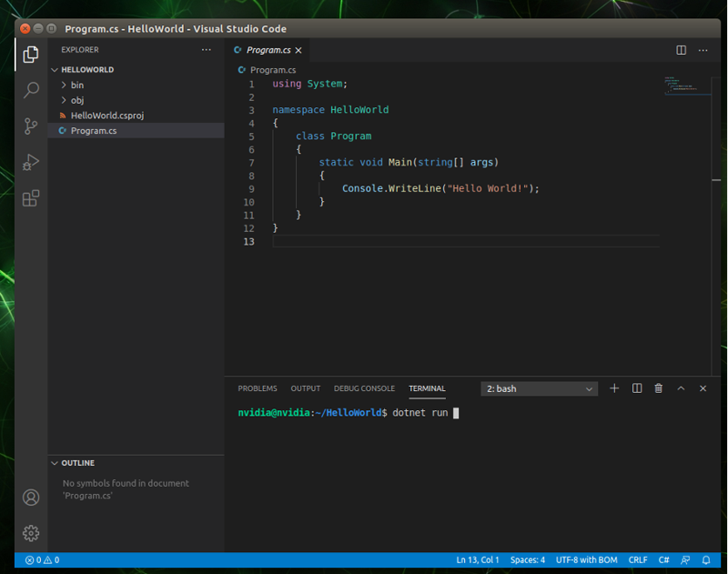Close the VS Code window
The image size is (728, 574).
(25, 29)
